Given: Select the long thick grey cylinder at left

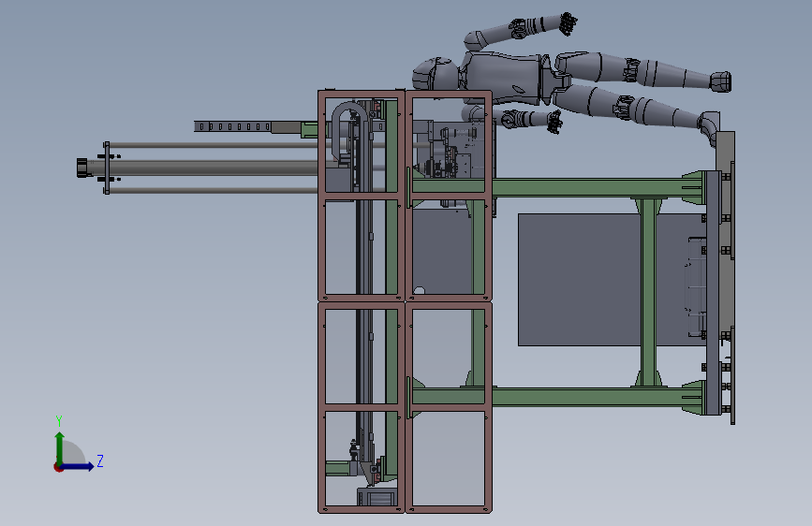Looking at the screenshot, I should (204, 168).
